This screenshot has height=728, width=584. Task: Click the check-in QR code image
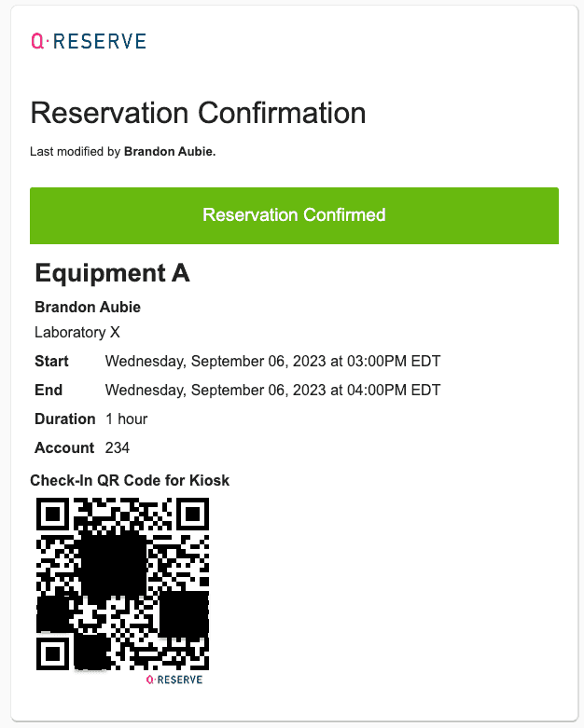pyautogui.click(x=122, y=584)
